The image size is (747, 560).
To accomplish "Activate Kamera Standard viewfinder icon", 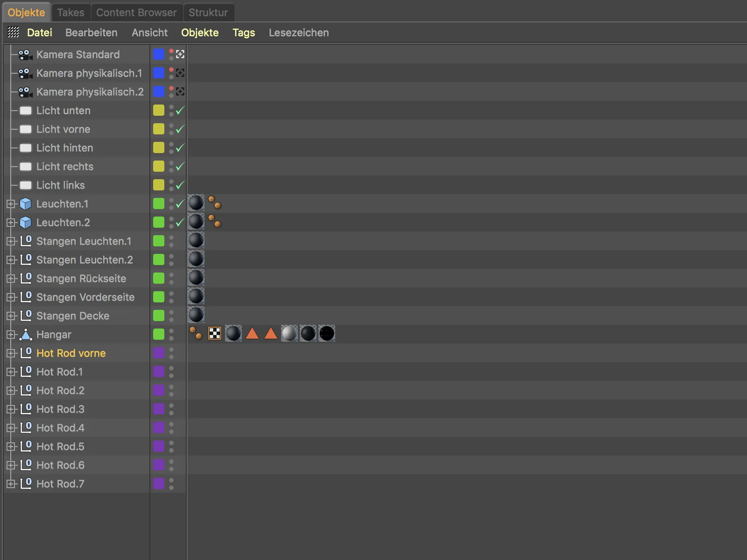I will (180, 54).
